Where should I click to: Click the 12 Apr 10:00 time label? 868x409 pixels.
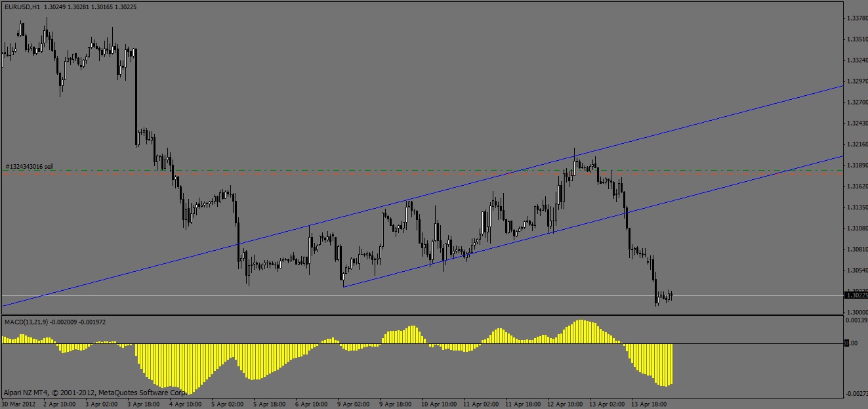(564, 404)
